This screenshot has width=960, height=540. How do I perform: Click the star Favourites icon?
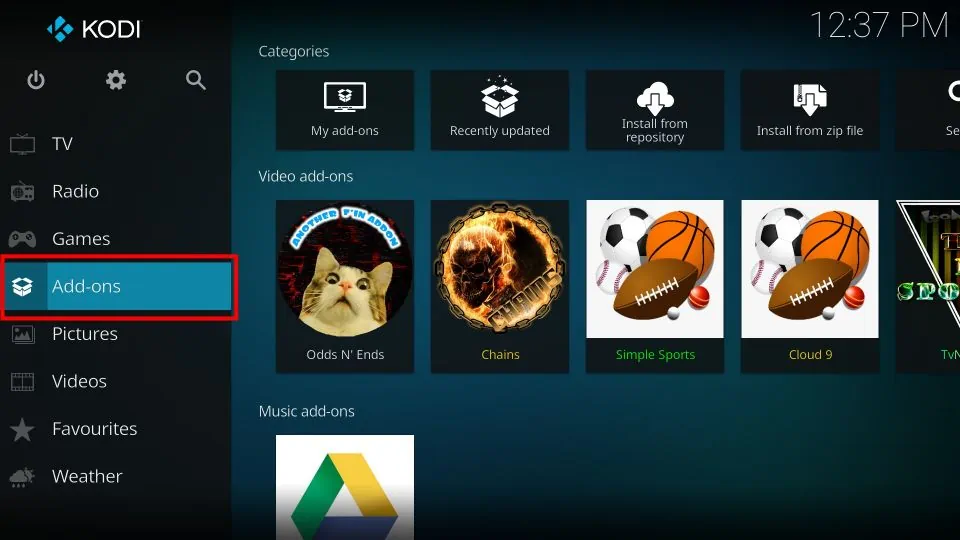point(23,429)
